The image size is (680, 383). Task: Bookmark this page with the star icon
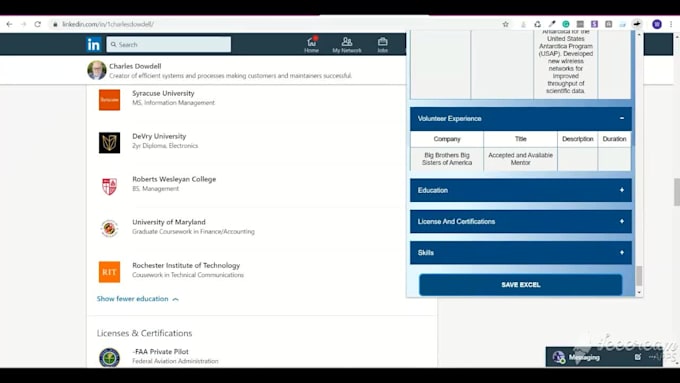pyautogui.click(x=505, y=24)
